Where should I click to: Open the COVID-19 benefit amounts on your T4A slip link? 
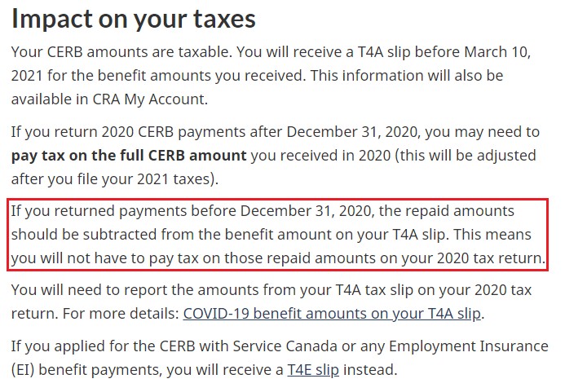pos(331,314)
